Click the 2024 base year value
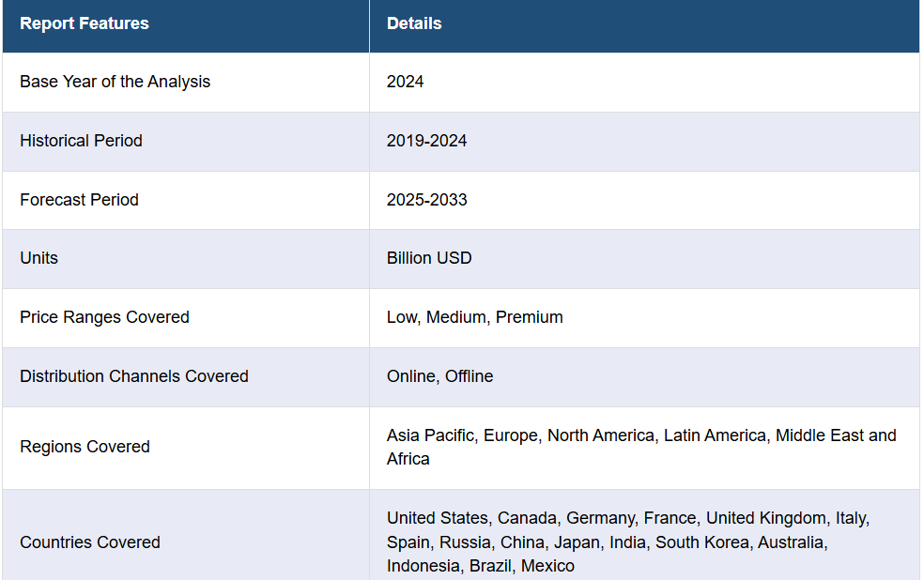 click(405, 82)
